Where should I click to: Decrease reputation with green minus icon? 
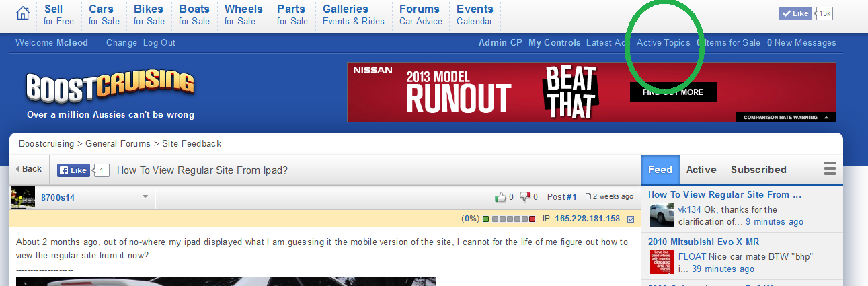[485, 219]
